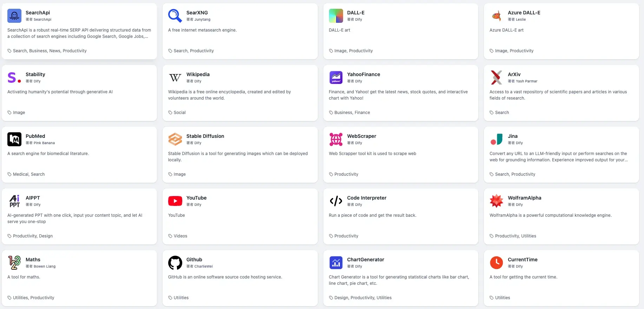Image resolution: width=644 pixels, height=309 pixels.
Task: Click the Wikipedia W icon
Action: tap(175, 78)
